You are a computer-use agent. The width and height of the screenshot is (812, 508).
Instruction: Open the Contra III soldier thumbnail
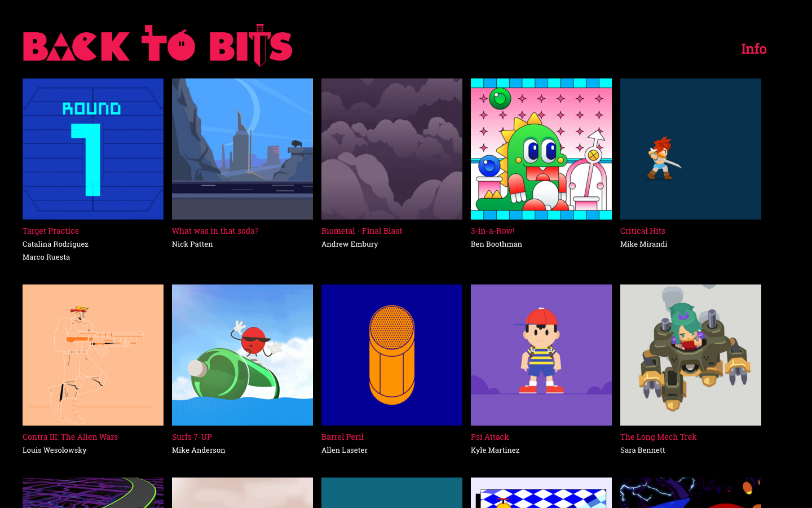click(93, 355)
